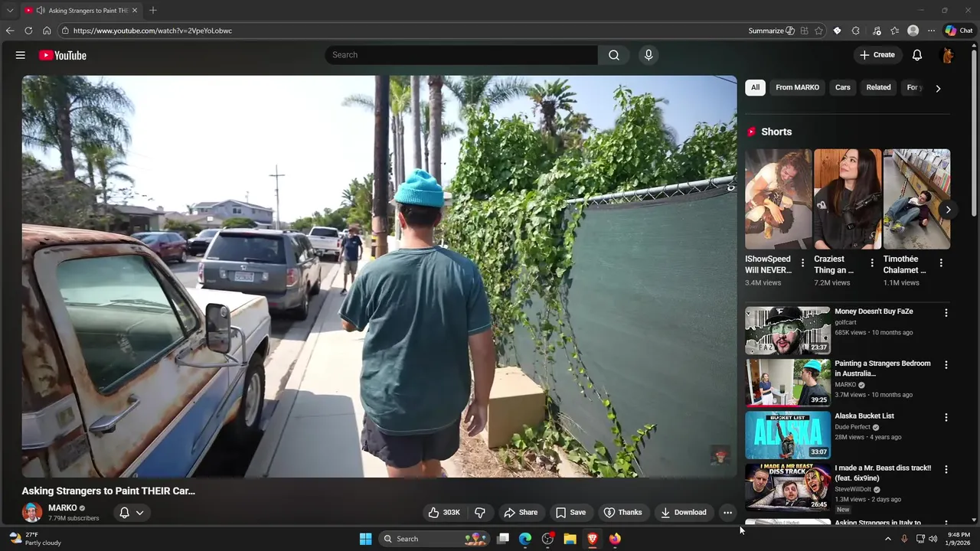Open Copilot Chat button

(959, 31)
